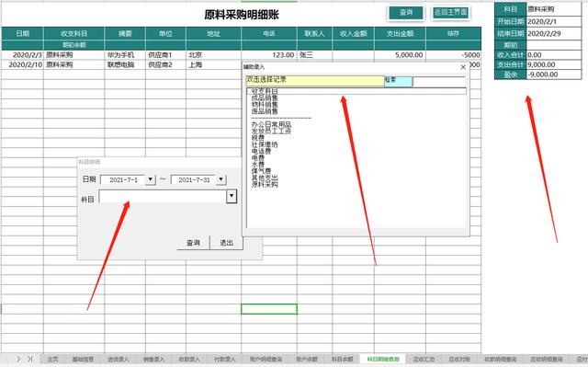Switch to the 进货录入 sheet tab
This screenshot has width=588, height=367.
(x=119, y=359)
